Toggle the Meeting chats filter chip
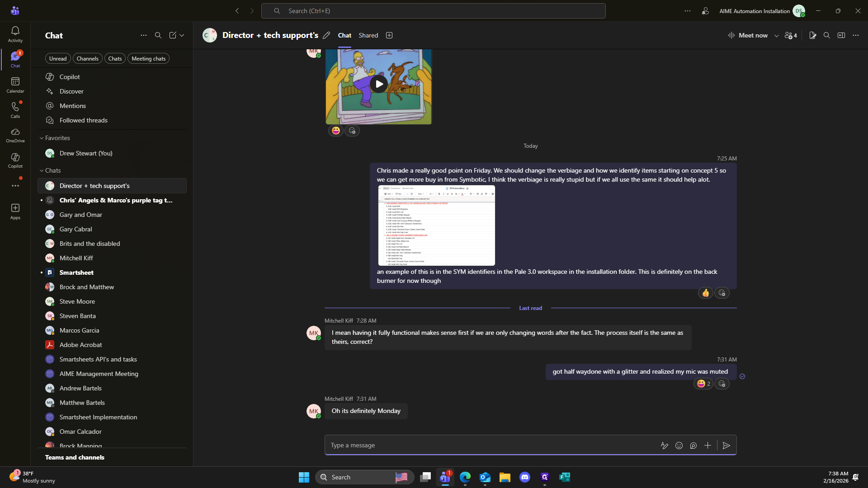 (x=148, y=59)
